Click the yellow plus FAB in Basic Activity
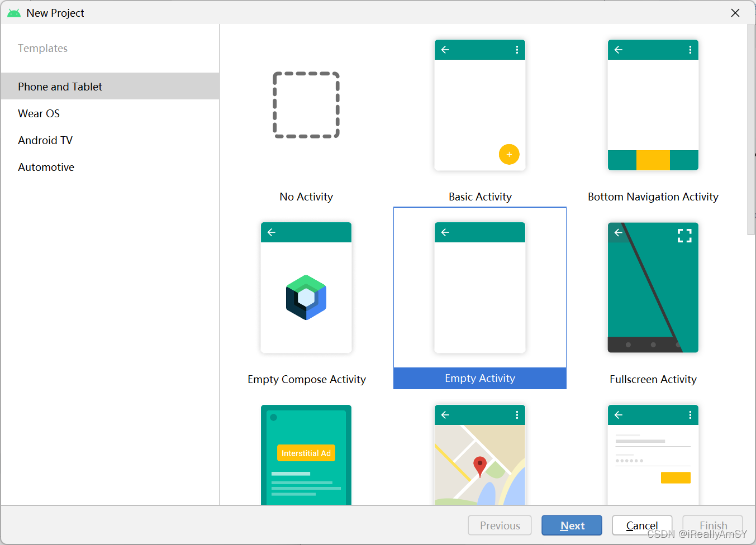756x545 pixels. pos(509,154)
